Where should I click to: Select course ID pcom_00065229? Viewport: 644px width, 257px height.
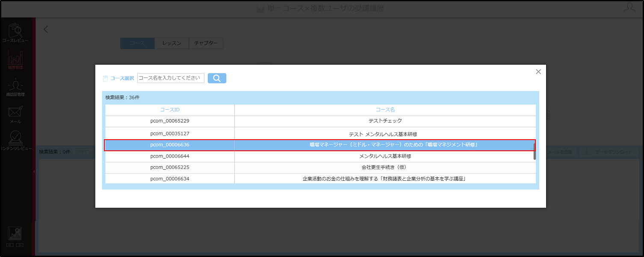pos(170,121)
